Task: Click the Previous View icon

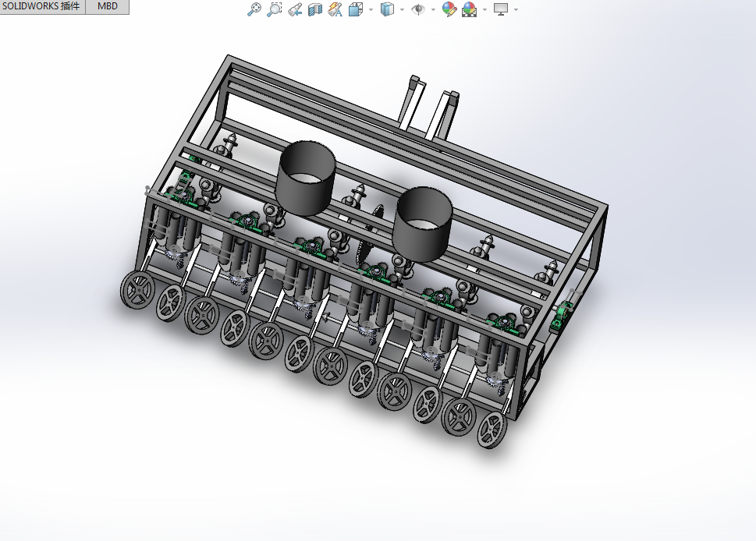Action: pyautogui.click(x=295, y=9)
